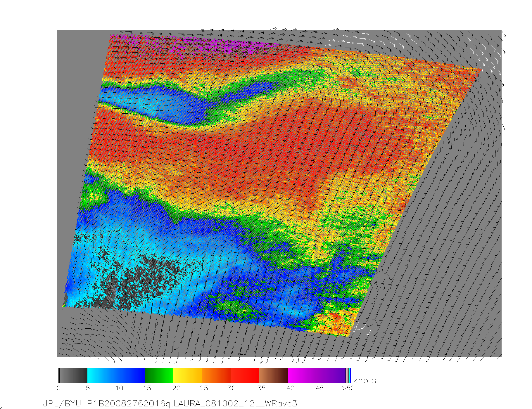Click the cyan-blue 5-15 knots color band
Image resolution: width=532 pixels, height=409 pixels.
point(116,375)
